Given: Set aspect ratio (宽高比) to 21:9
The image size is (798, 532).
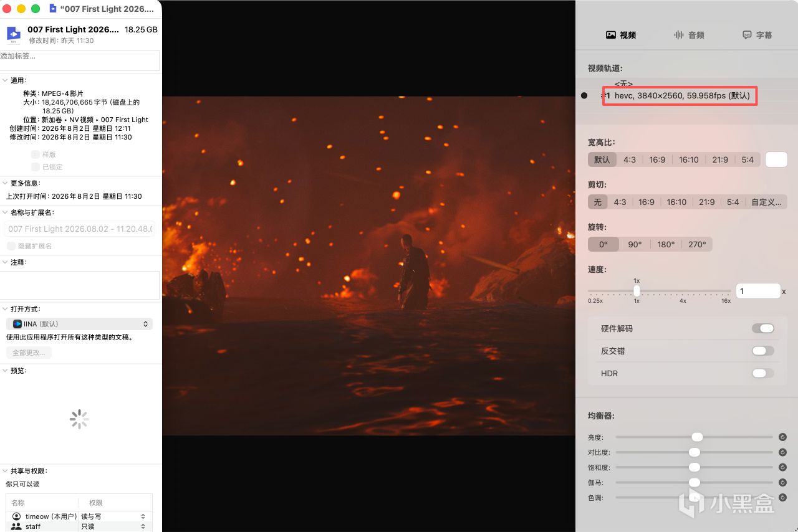Looking at the screenshot, I should click(x=720, y=159).
